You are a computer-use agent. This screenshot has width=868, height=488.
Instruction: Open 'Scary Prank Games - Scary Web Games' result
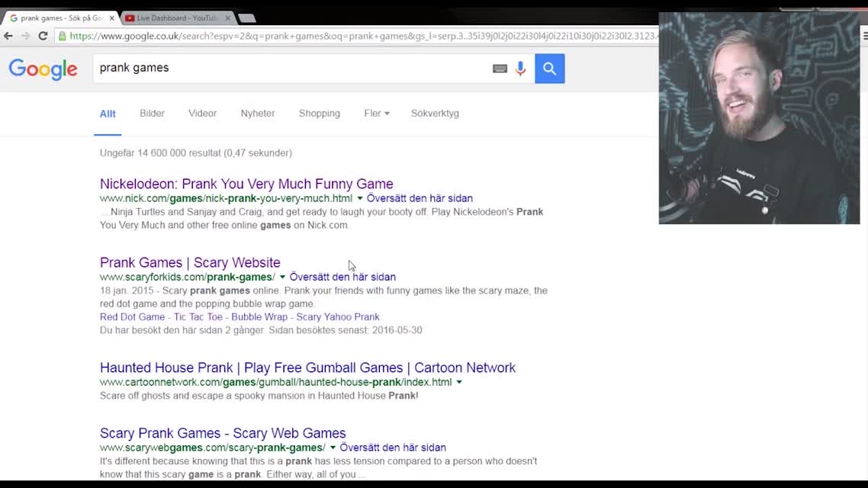click(x=223, y=432)
